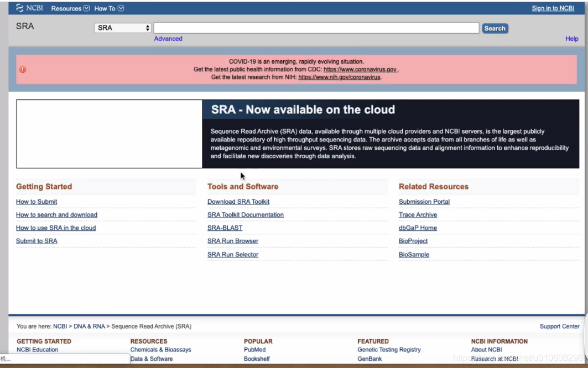Open the SRA database selector dropdown
The image size is (588, 368).
pyautogui.click(x=123, y=28)
